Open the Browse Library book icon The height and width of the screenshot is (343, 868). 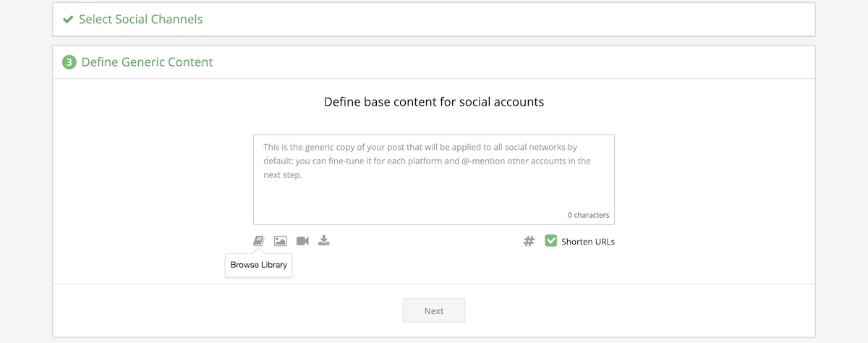click(258, 241)
